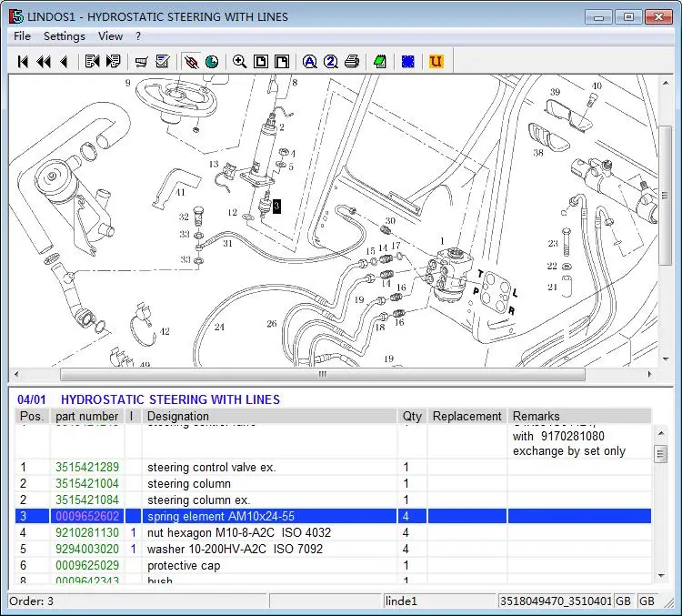Click the LINDOS1 application title icon
This screenshot has width=682, height=616.
tap(16, 16)
